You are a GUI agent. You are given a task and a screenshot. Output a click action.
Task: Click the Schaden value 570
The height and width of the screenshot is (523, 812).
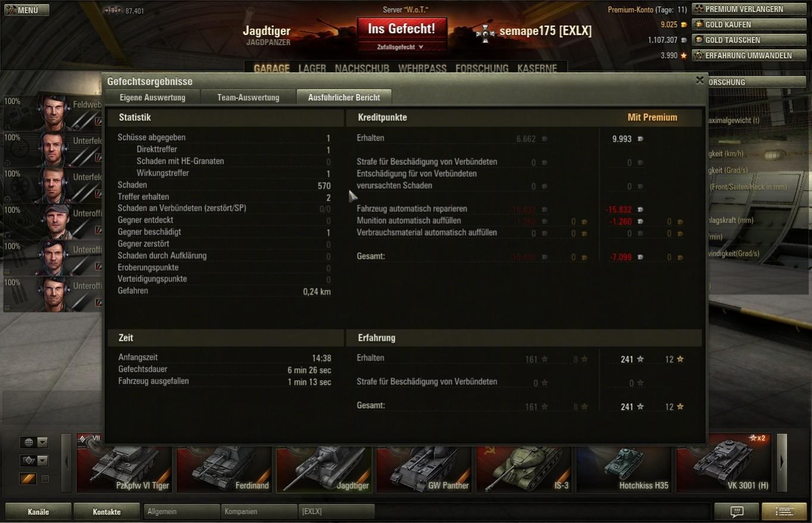324,185
